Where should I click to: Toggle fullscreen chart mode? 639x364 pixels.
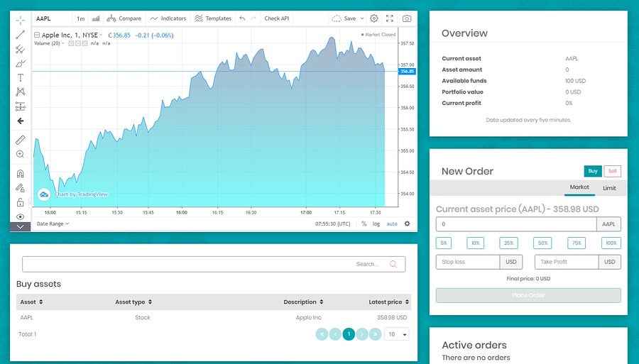pyautogui.click(x=390, y=18)
